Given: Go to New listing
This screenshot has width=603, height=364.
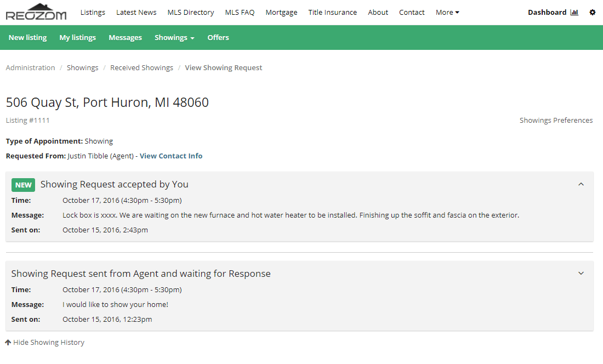Looking at the screenshot, I should point(27,38).
